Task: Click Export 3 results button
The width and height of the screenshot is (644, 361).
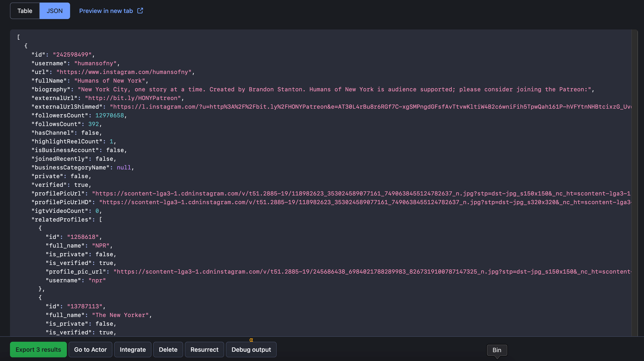Action: click(x=38, y=349)
